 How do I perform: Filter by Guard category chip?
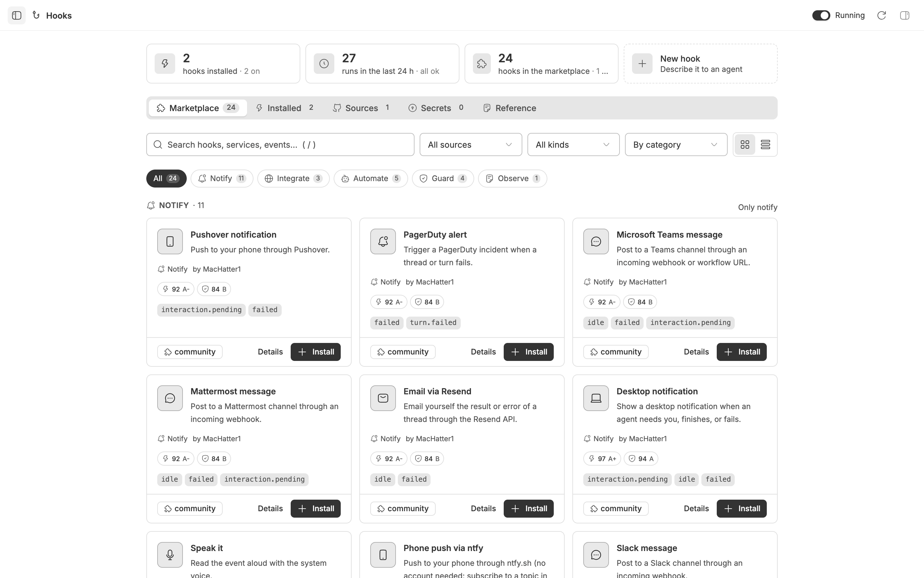click(x=443, y=179)
